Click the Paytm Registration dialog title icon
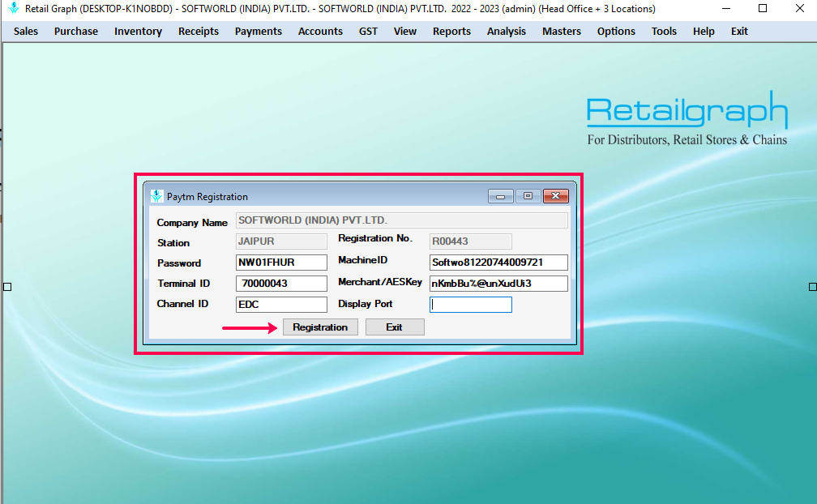 156,196
